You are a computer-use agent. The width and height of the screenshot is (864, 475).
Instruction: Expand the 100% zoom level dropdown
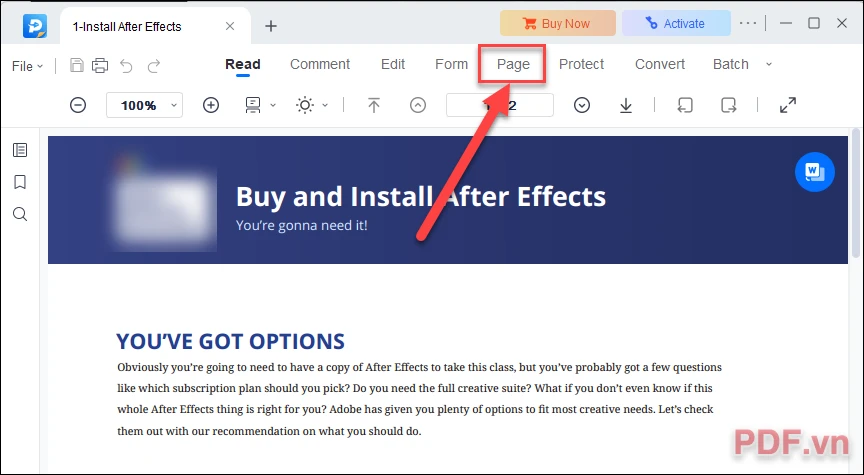pyautogui.click(x=174, y=105)
